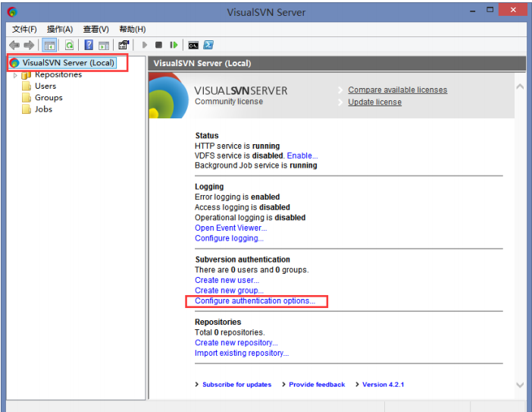
Task: Click 'Background Job service is running' text
Action: point(256,165)
